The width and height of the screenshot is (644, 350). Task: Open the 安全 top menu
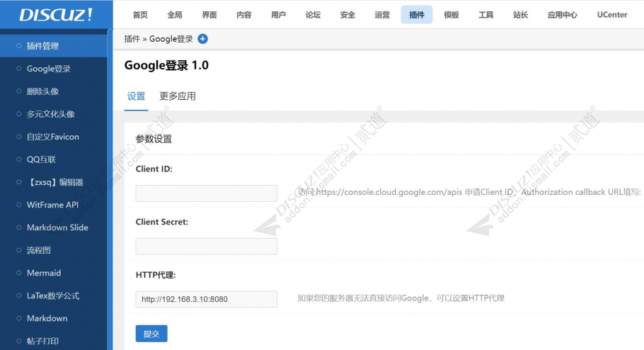coord(347,15)
